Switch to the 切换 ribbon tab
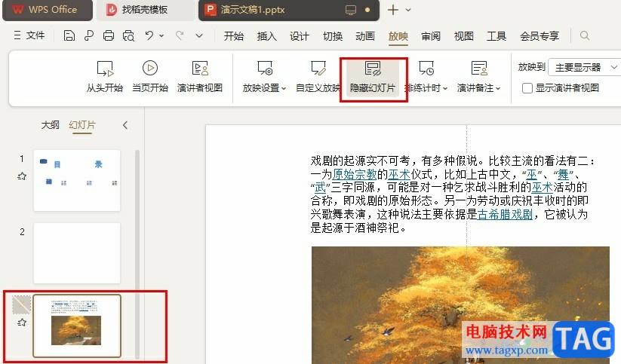 coord(333,36)
